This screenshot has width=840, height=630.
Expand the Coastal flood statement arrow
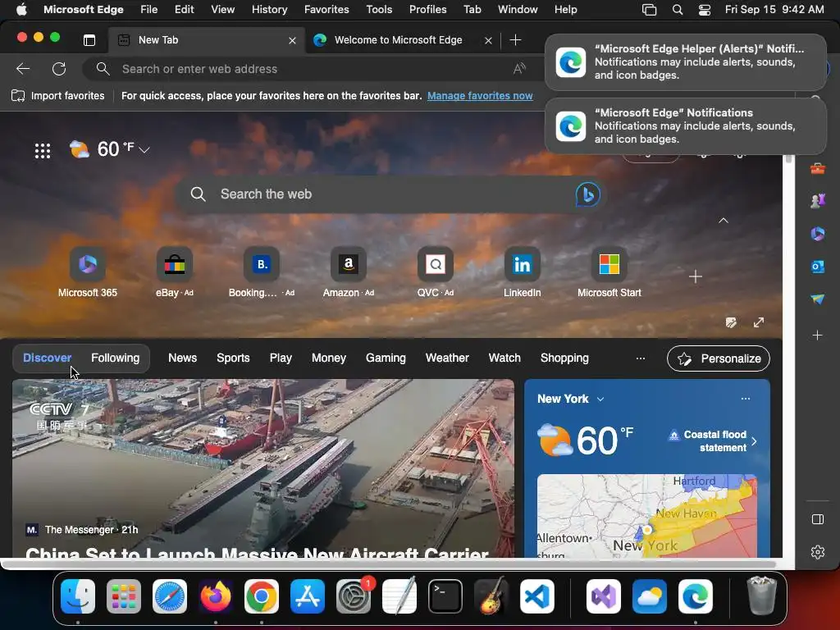coord(754,441)
